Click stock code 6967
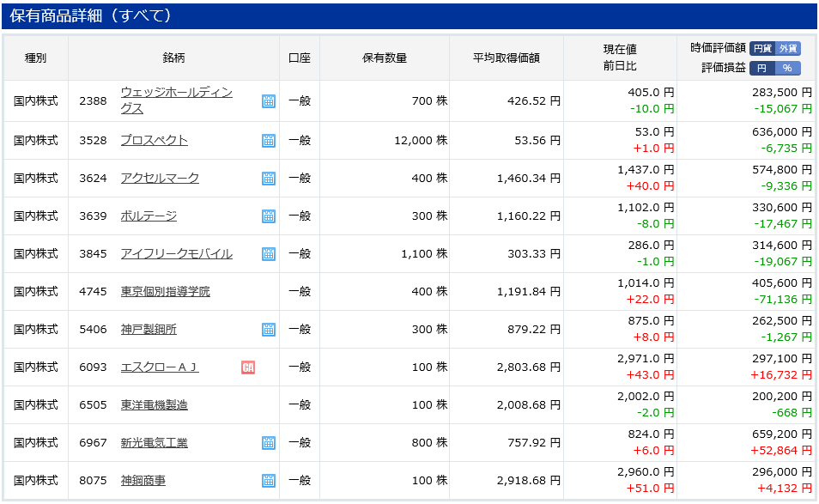Viewport: 819px width, 504px height. pos(93,443)
